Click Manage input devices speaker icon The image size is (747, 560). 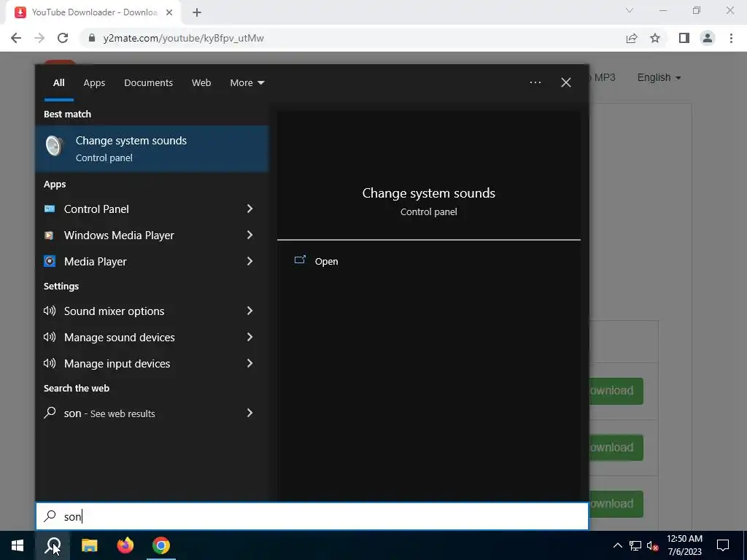50,363
